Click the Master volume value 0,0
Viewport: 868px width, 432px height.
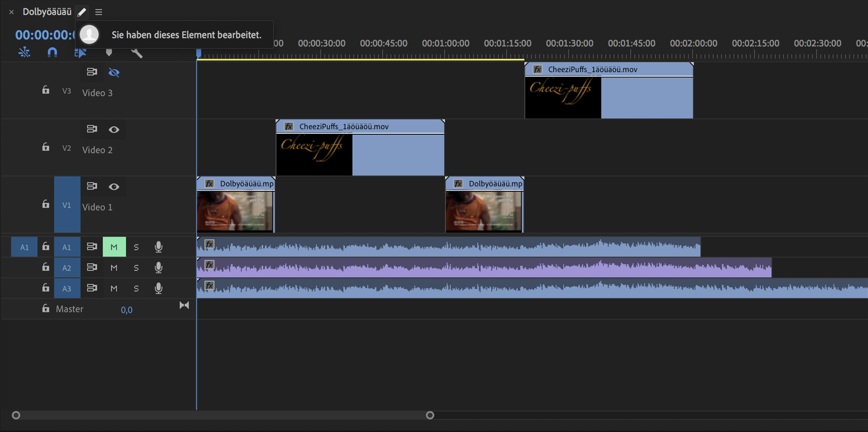(127, 310)
